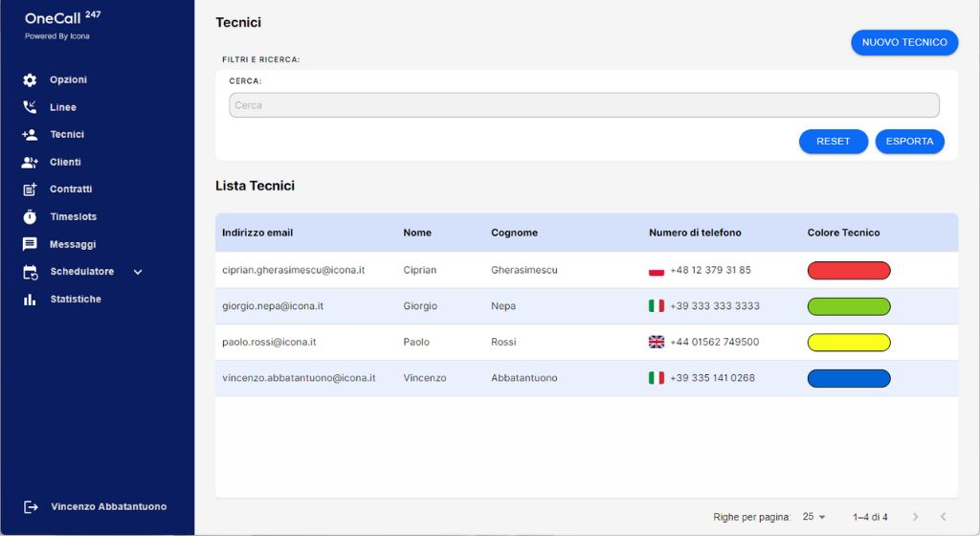The image size is (980, 536).
Task: Click the Clienti people icon
Action: tap(30, 163)
